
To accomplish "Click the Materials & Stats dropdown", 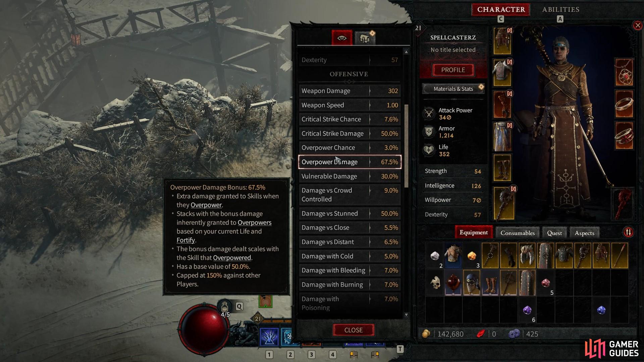I will pos(453,88).
